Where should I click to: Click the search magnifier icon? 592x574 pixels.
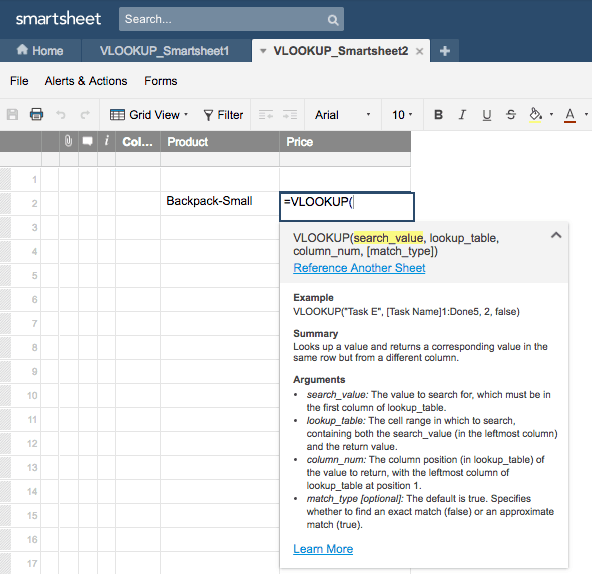click(x=333, y=20)
